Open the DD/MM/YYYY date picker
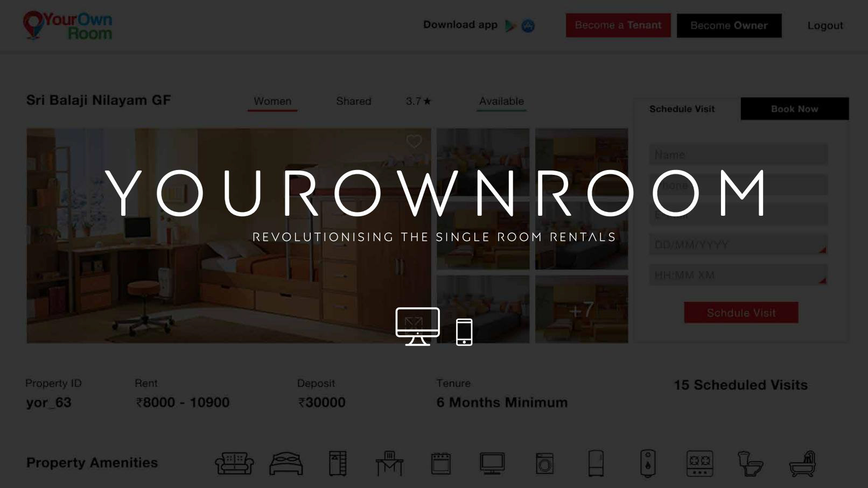 click(x=738, y=245)
